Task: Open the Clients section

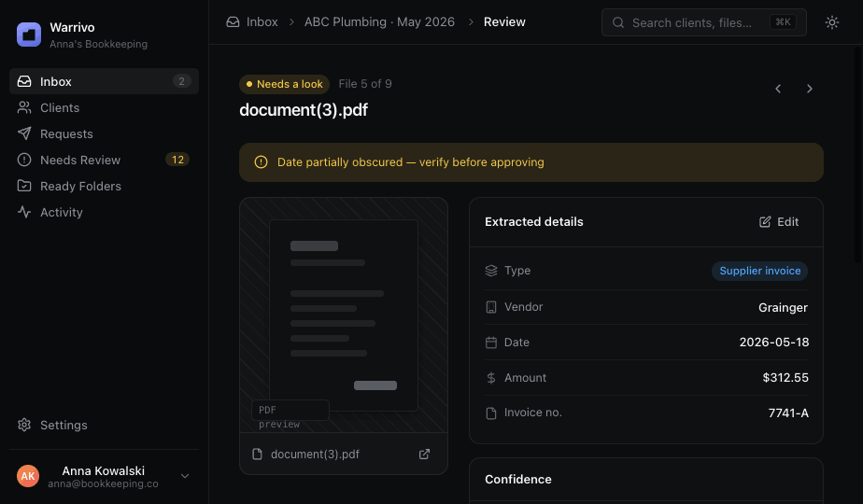Action: (104, 108)
